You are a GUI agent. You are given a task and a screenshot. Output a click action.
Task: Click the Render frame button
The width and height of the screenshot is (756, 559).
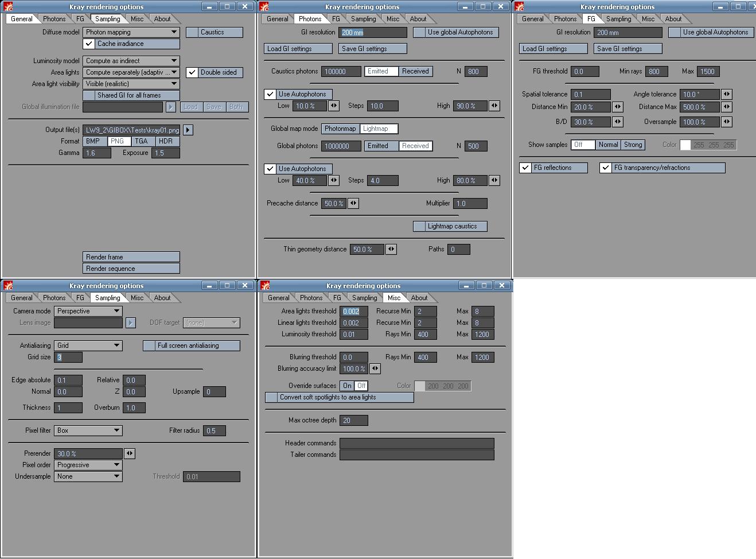[131, 257]
